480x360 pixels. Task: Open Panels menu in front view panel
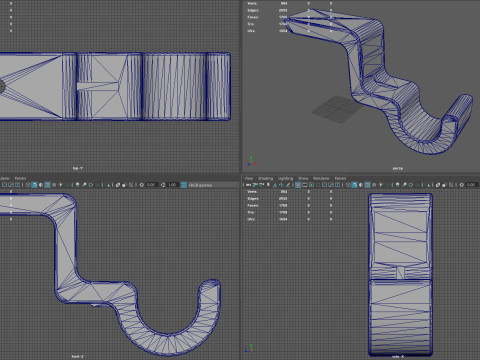click(x=20, y=178)
